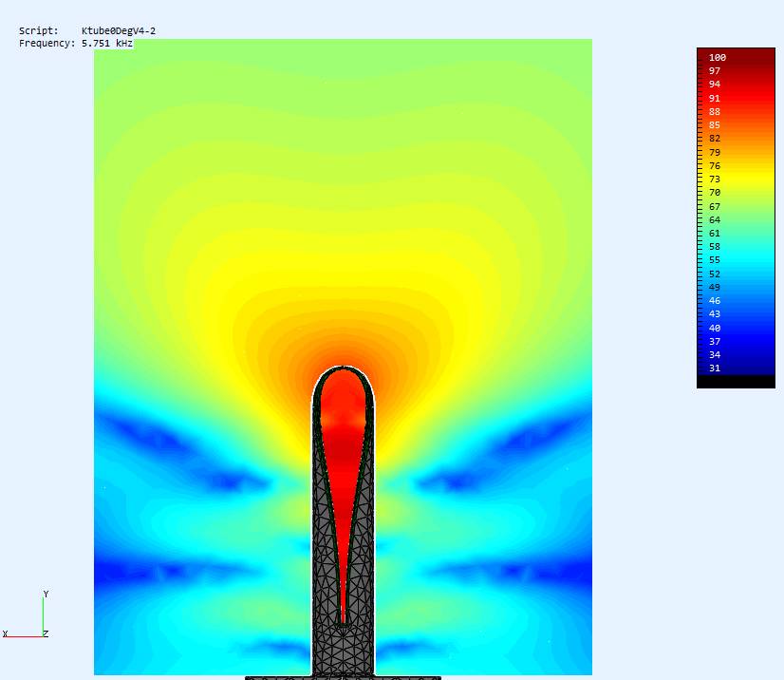Click the green Y axis line
This screenshot has width=784, height=680.
tap(43, 617)
